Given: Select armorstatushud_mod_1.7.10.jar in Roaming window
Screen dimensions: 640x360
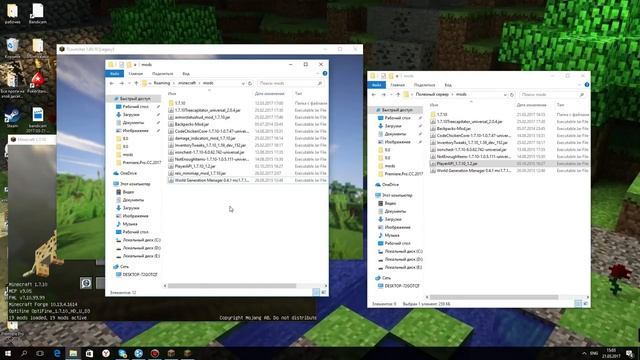Looking at the screenshot, I should click(202, 117).
